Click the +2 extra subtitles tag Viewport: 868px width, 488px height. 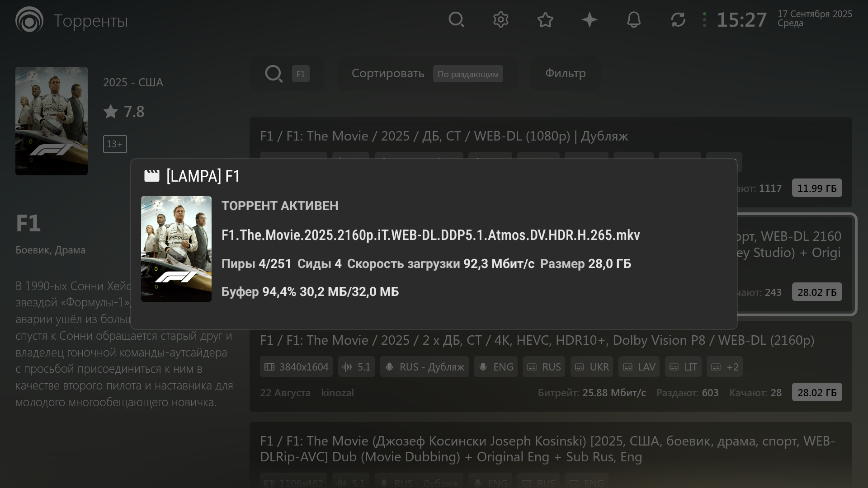[724, 367]
